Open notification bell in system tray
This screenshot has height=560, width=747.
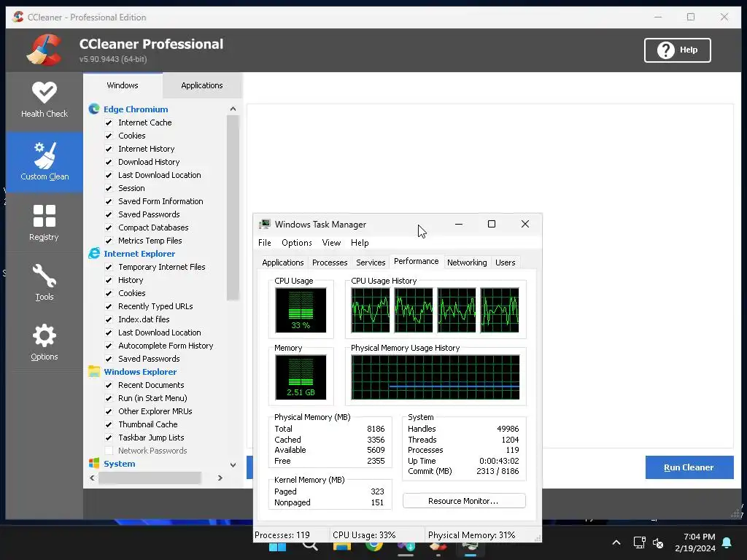tap(727, 542)
